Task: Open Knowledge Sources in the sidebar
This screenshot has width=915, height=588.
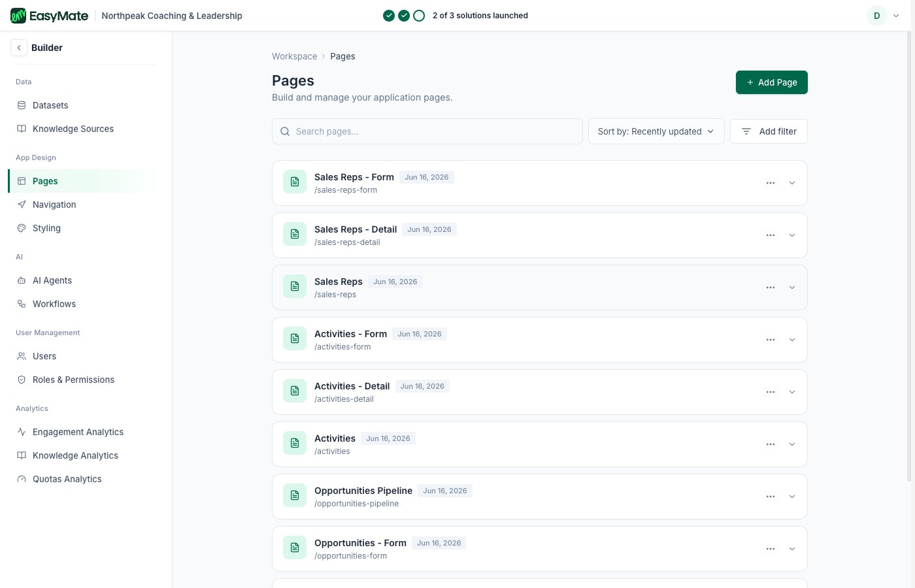Action: point(82,129)
